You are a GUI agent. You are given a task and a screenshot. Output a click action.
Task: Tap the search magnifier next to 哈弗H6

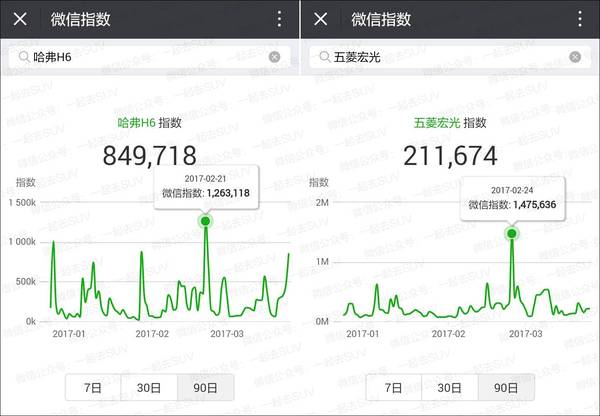point(24,57)
